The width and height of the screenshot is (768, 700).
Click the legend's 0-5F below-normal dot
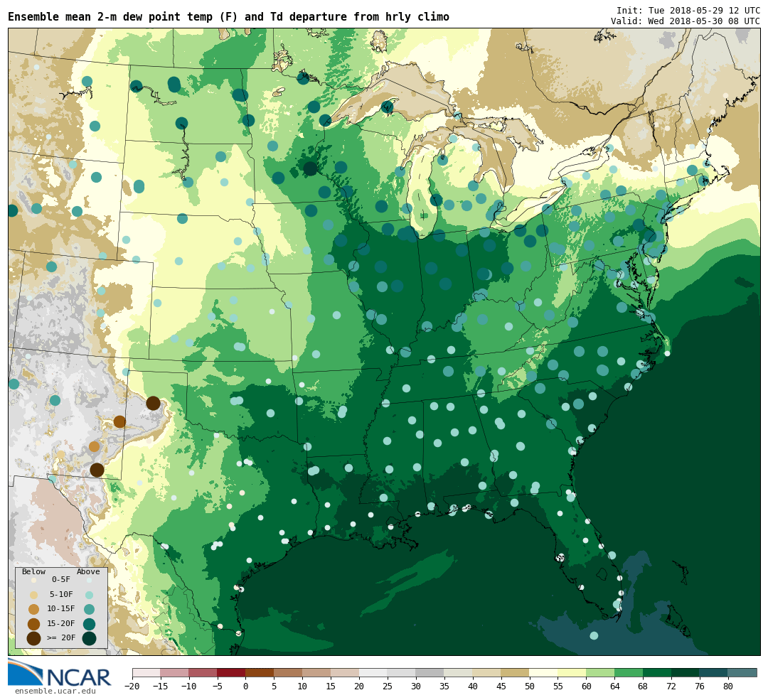click(x=34, y=580)
